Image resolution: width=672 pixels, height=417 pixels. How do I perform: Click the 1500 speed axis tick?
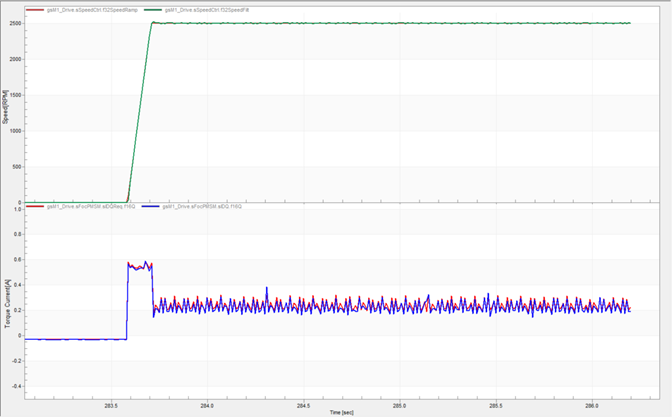(15, 95)
